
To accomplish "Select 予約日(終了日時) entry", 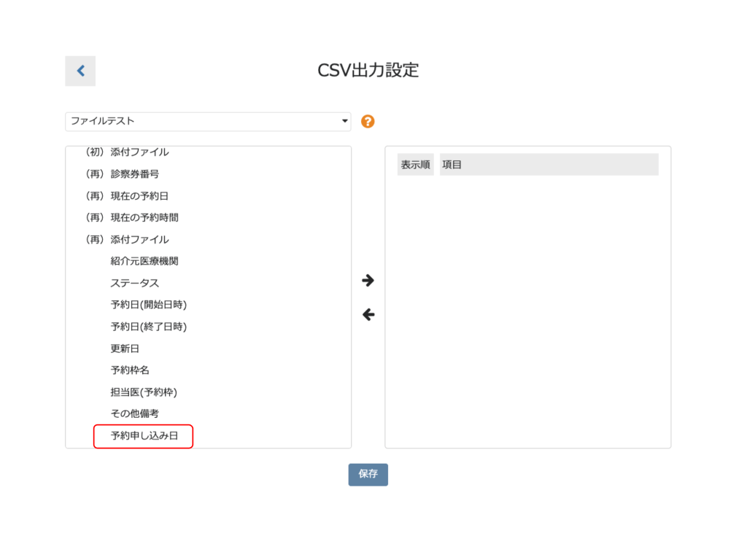I will (x=148, y=327).
